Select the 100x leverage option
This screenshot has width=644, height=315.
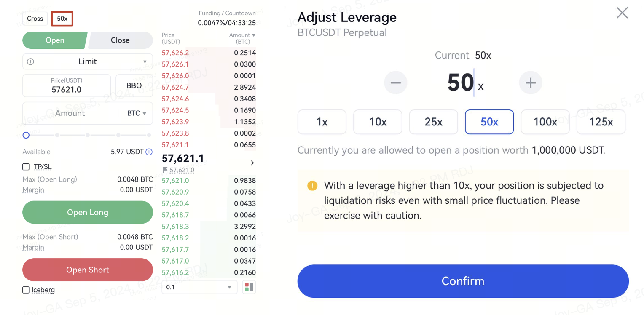pos(545,122)
